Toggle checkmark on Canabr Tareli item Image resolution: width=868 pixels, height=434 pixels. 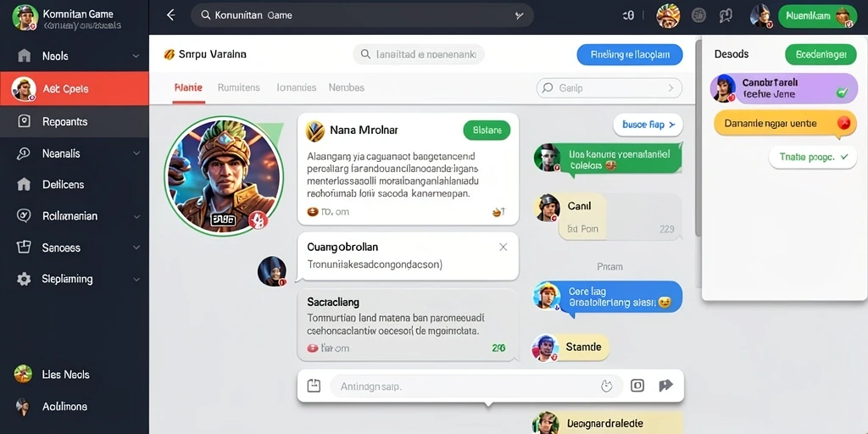coord(842,93)
